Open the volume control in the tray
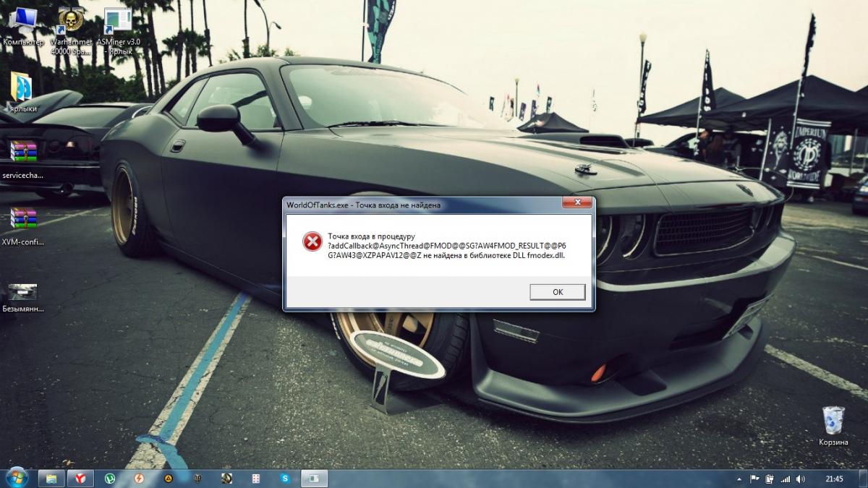Screen dimensions: 868x488 [x=799, y=479]
